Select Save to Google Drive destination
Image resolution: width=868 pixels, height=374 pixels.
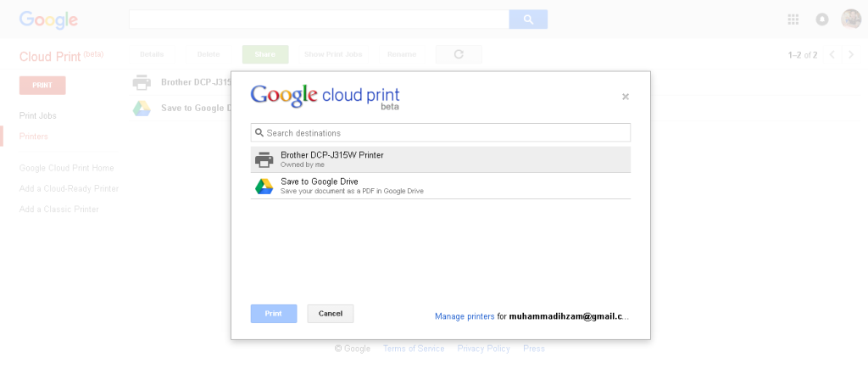pos(441,187)
